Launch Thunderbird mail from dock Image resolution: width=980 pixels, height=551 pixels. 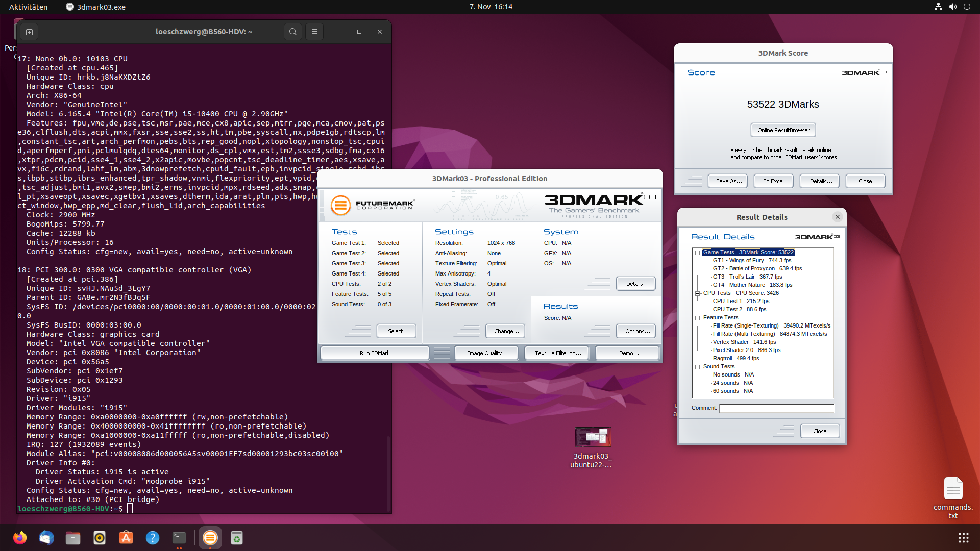click(x=46, y=538)
